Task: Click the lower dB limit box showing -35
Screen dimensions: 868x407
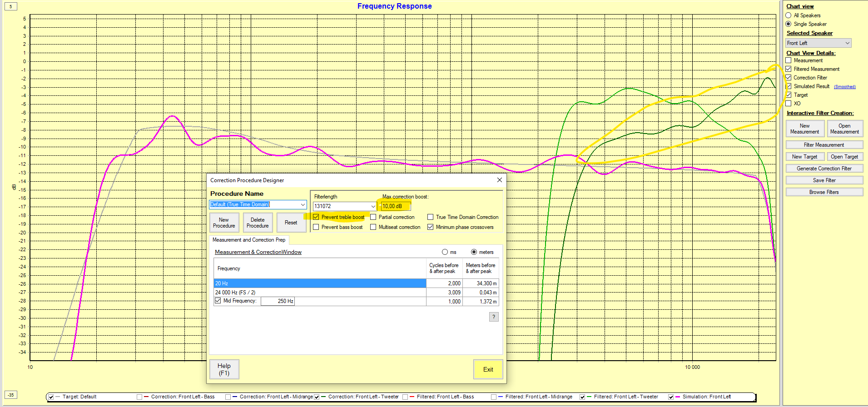Action: point(10,395)
